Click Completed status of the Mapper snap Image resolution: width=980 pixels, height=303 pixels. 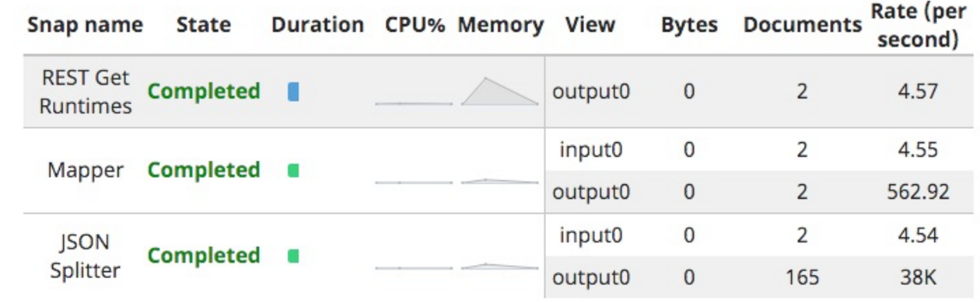(x=204, y=170)
